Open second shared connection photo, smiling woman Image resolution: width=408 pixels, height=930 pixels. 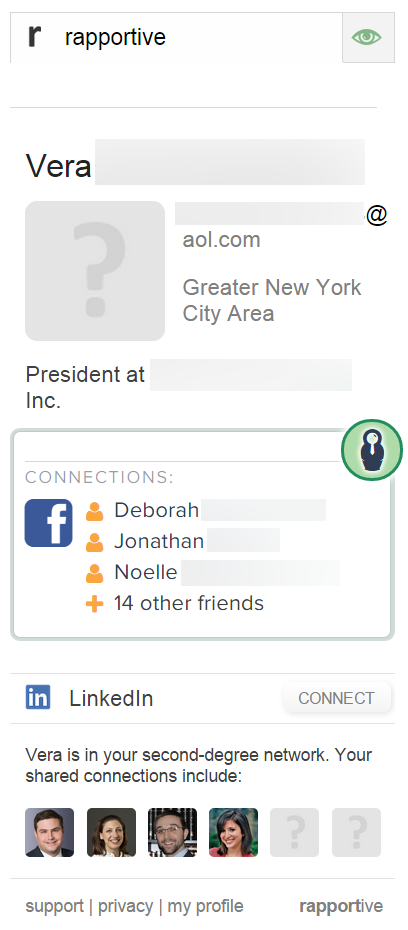[111, 832]
